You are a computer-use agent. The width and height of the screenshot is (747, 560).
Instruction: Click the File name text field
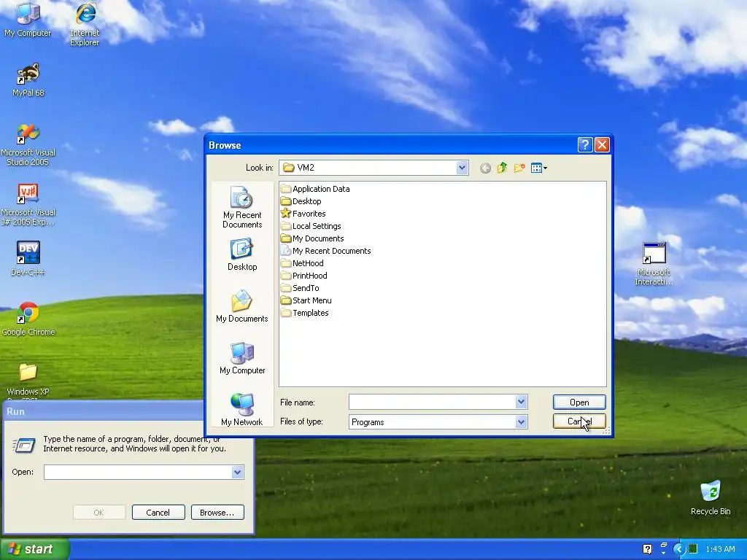click(x=433, y=402)
